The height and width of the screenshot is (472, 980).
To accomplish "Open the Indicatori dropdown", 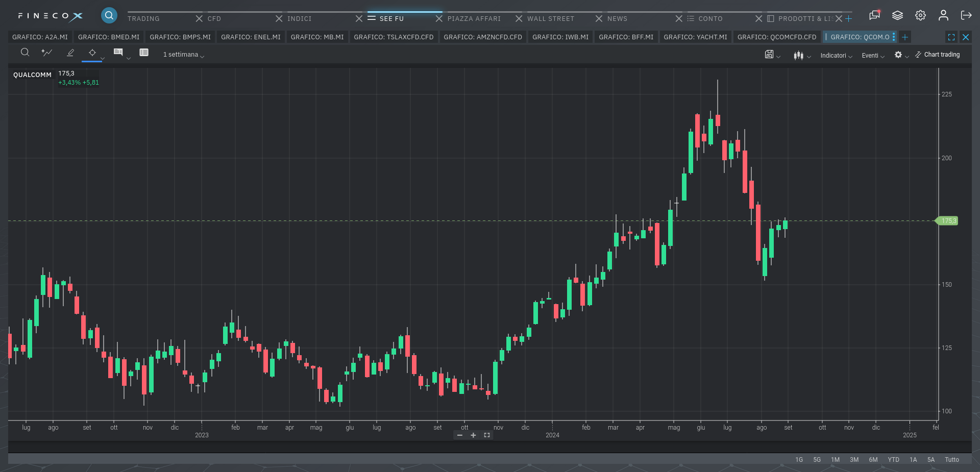I will [836, 55].
